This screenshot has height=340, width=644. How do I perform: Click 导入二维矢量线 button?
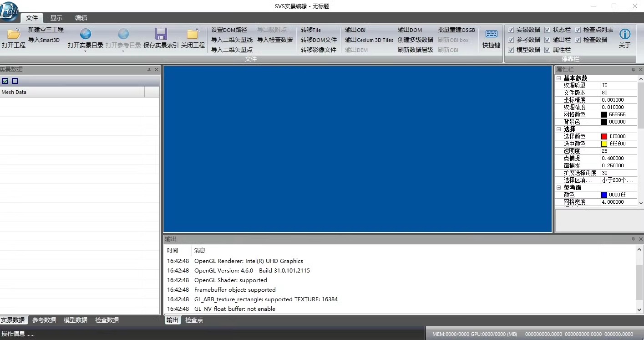pyautogui.click(x=232, y=40)
